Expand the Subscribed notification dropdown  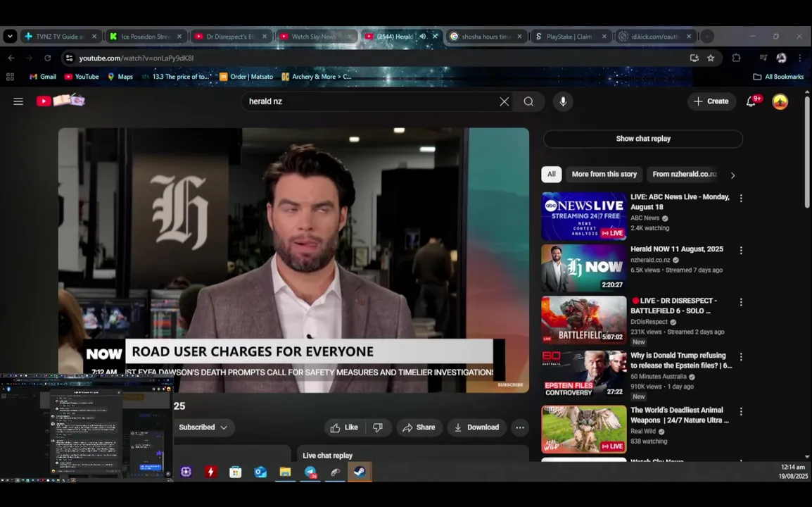[x=203, y=427]
